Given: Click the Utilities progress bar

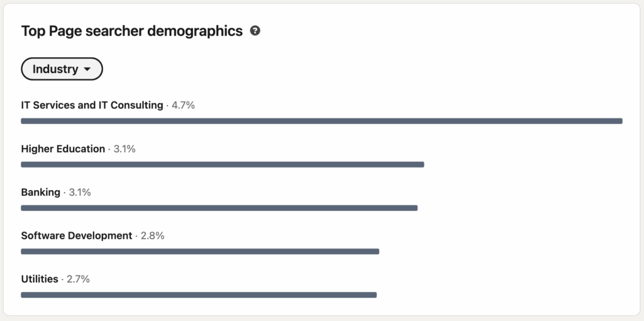Looking at the screenshot, I should (x=199, y=295).
